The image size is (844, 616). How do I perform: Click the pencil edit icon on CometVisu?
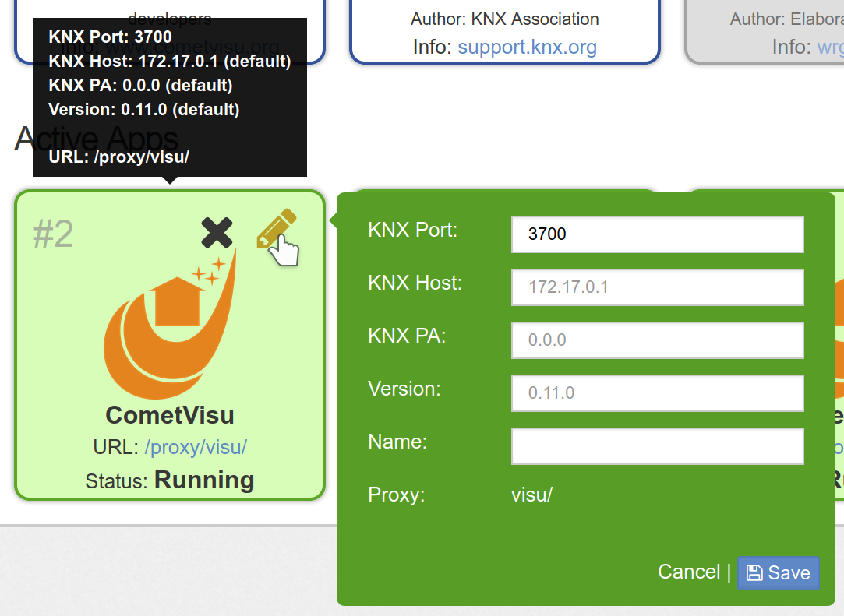point(277,229)
